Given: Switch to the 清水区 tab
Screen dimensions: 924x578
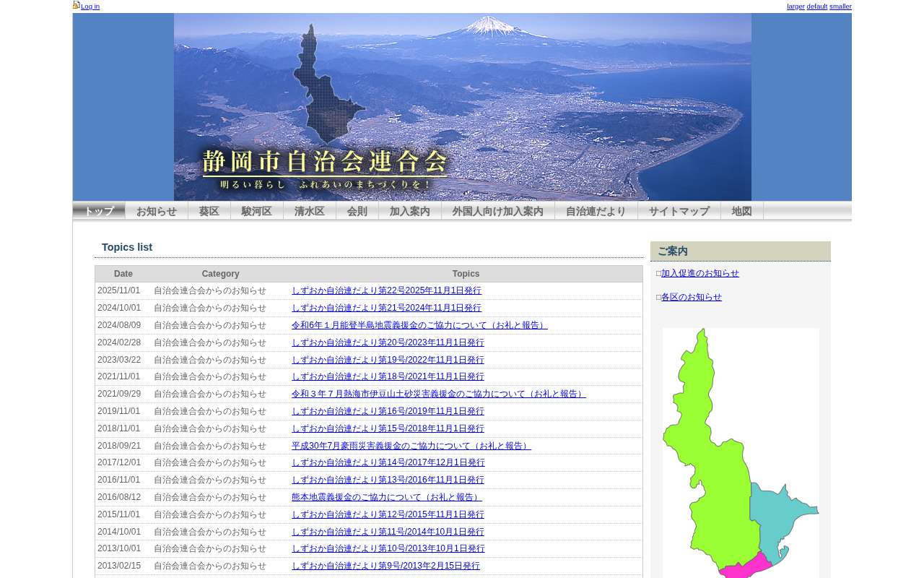Looking at the screenshot, I should click(x=310, y=211).
